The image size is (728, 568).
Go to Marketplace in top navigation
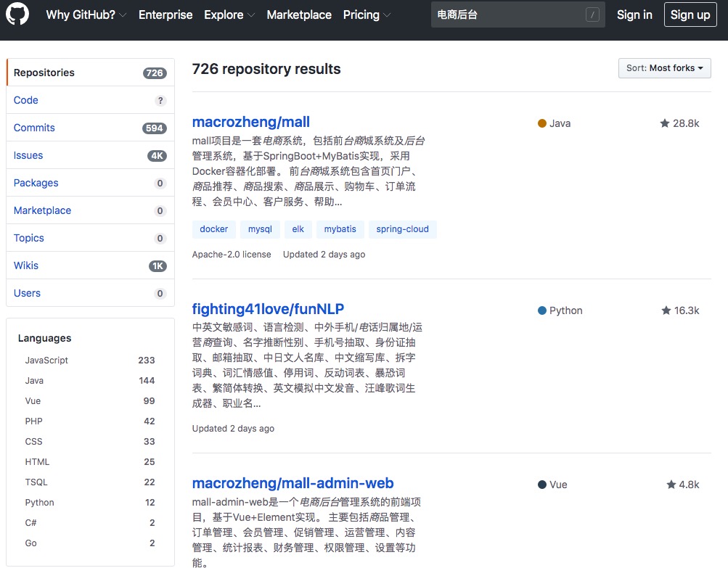299,15
